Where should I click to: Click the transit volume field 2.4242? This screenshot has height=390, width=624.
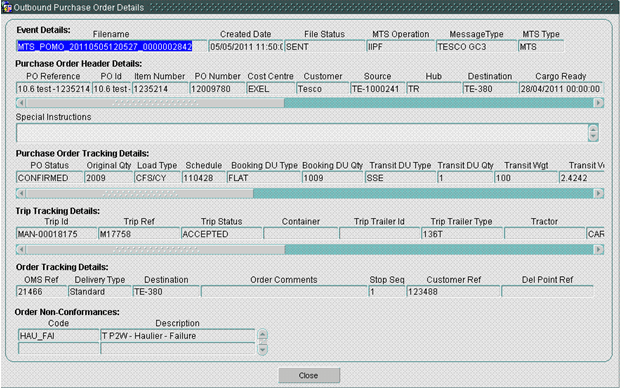point(581,178)
